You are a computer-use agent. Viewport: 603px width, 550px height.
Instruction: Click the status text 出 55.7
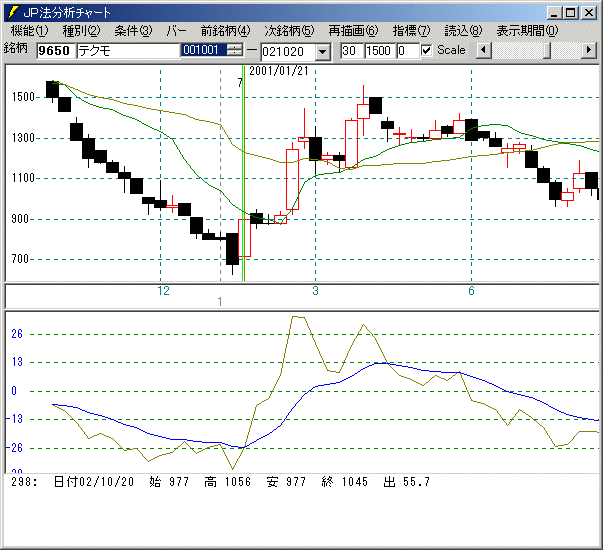(406, 482)
